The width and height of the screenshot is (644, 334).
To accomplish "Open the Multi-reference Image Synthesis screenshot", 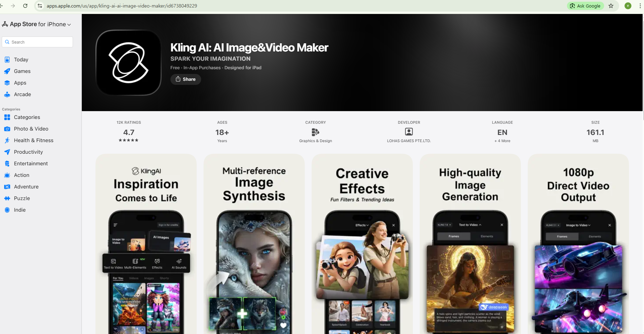I will (254, 244).
